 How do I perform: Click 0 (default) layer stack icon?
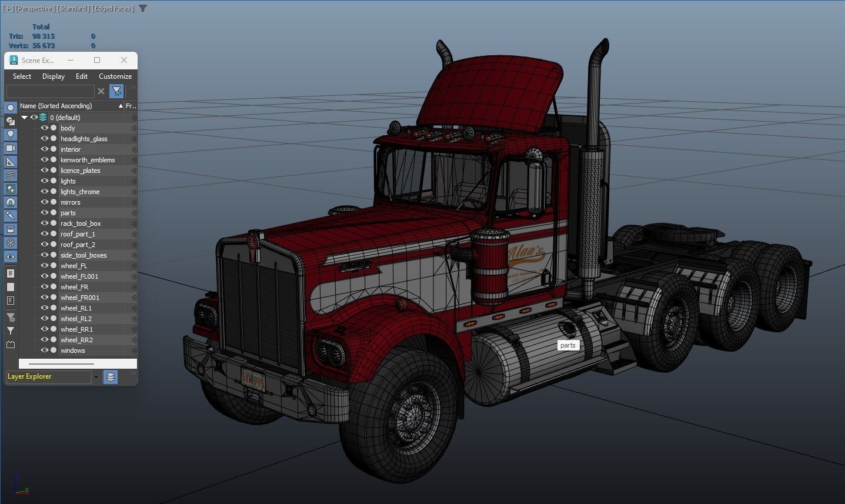pyautogui.click(x=43, y=118)
